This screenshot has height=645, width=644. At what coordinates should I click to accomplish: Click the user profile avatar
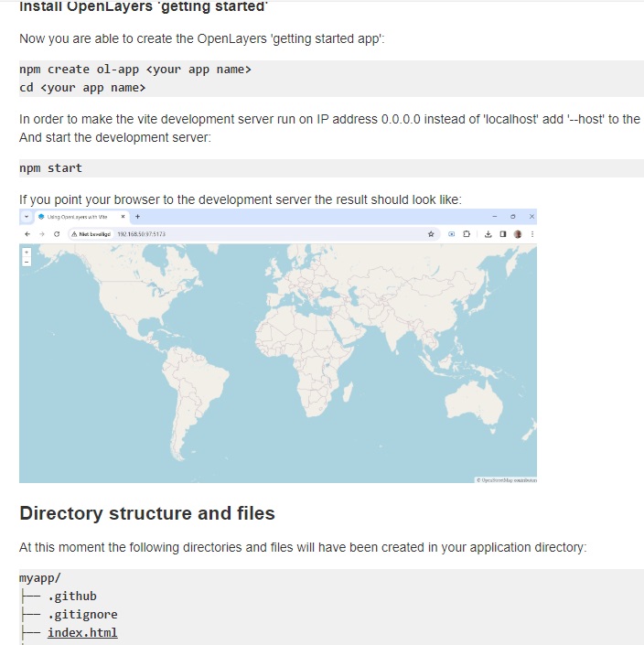pos(518,234)
